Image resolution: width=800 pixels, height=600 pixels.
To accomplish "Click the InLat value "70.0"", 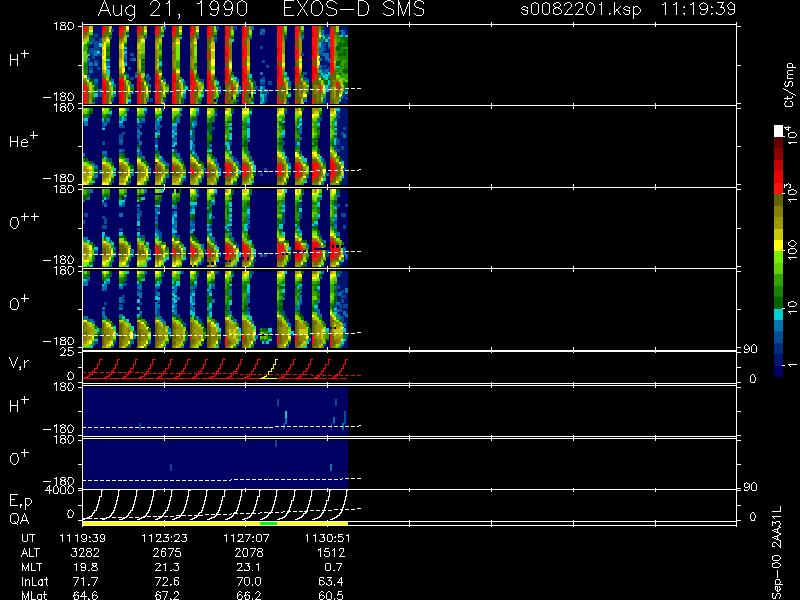I will click(x=249, y=582).
